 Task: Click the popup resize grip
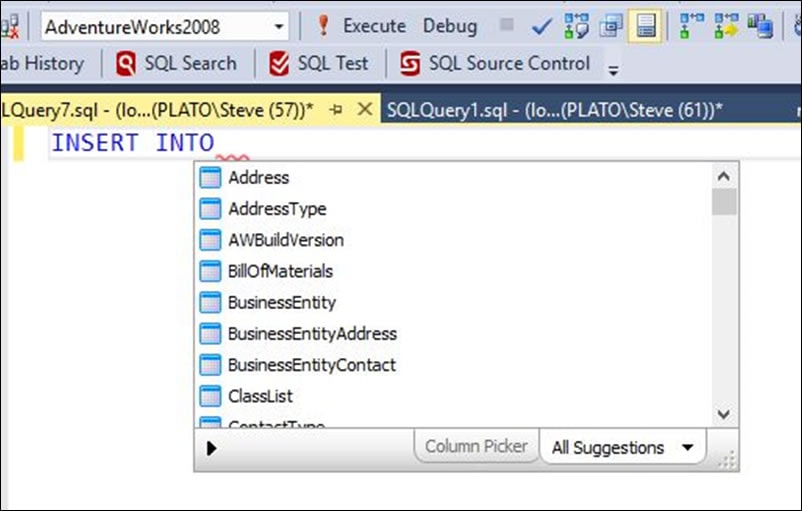click(727, 460)
